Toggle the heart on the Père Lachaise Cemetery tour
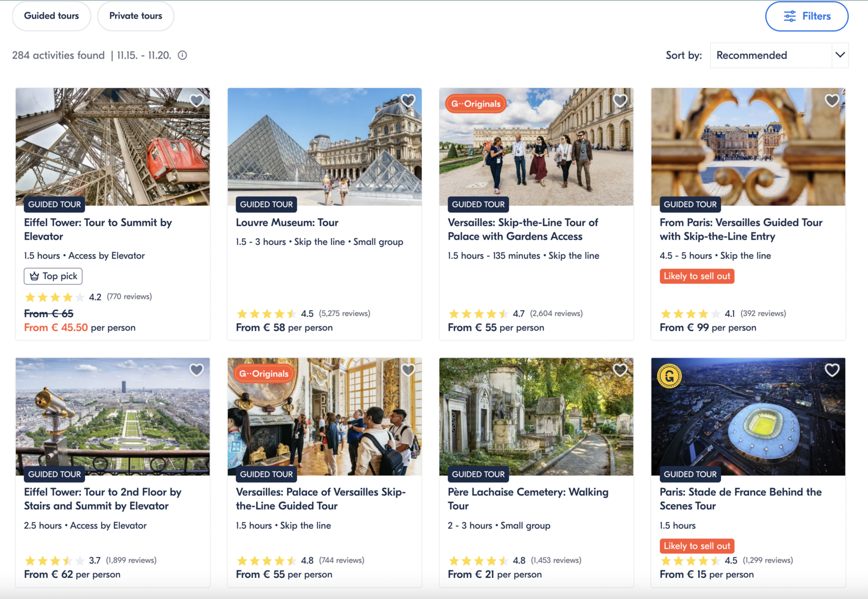868x599 pixels. 619,370
